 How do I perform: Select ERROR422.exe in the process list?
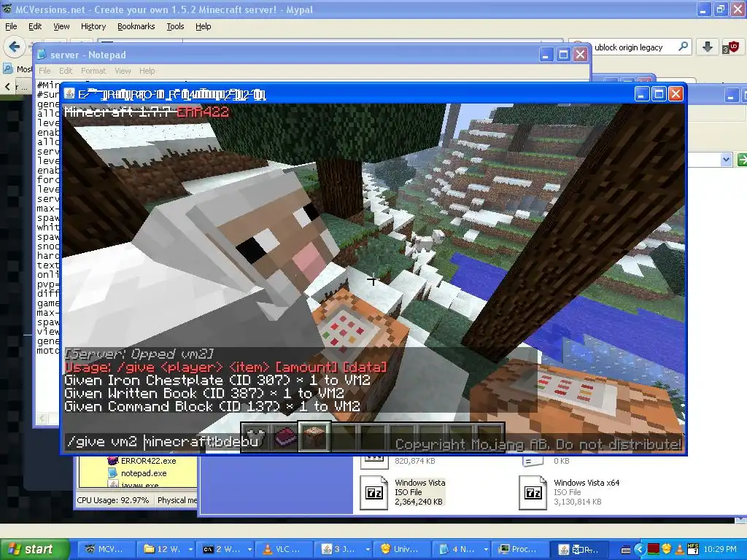coord(148,461)
